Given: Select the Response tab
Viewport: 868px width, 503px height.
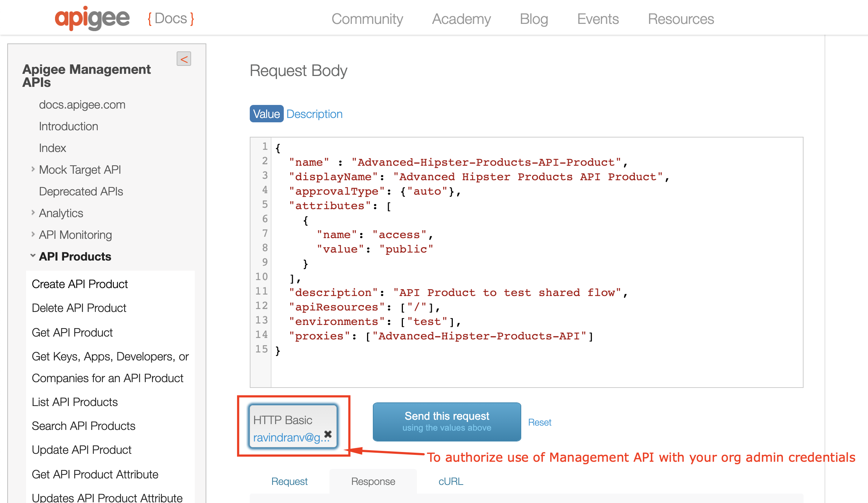Looking at the screenshot, I should [x=373, y=481].
